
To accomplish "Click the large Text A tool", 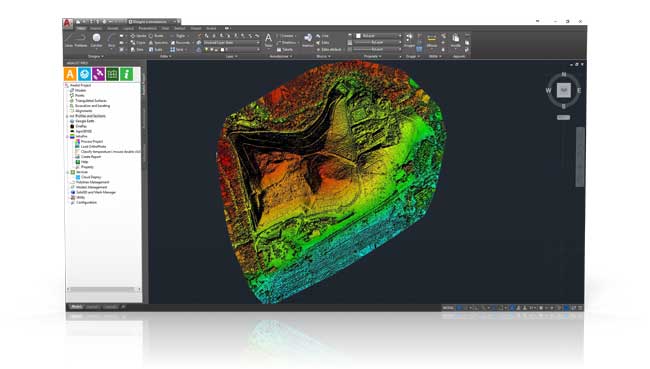I will click(269, 40).
